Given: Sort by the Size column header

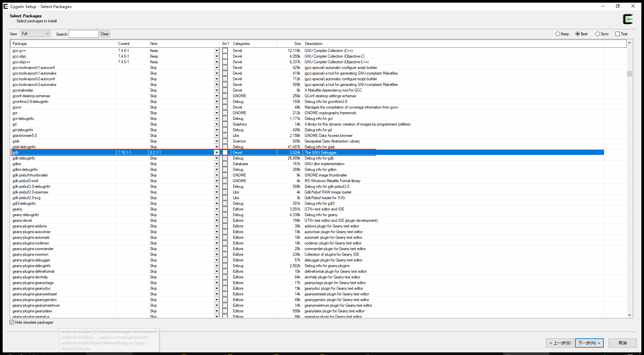Looking at the screenshot, I should pos(289,44).
